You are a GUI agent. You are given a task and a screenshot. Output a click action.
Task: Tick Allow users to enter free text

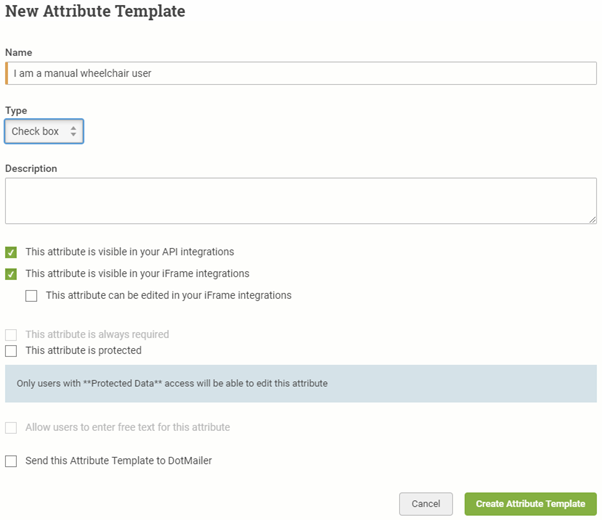click(11, 427)
